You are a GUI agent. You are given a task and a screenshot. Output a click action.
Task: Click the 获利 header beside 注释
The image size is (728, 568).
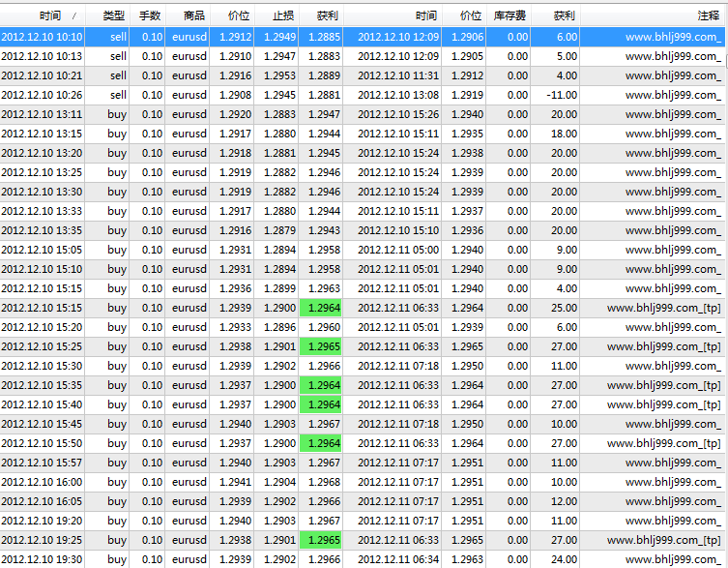click(556, 15)
